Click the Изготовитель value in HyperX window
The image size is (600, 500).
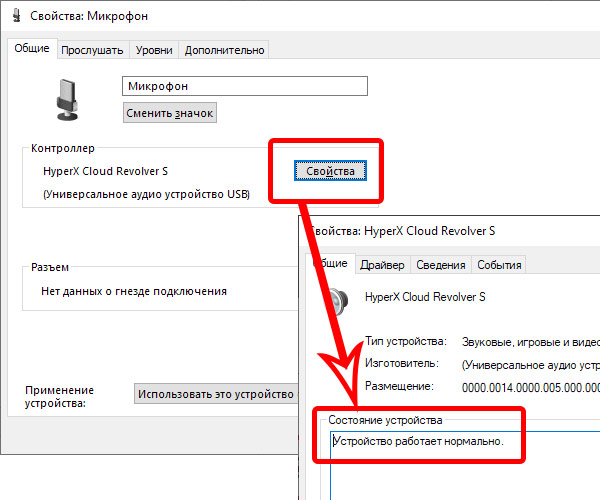tap(531, 365)
